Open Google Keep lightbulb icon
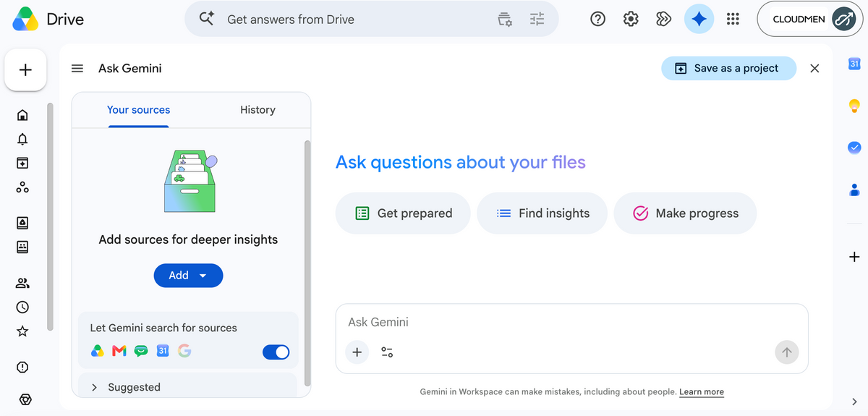The height and width of the screenshot is (416, 868). pos(854,106)
